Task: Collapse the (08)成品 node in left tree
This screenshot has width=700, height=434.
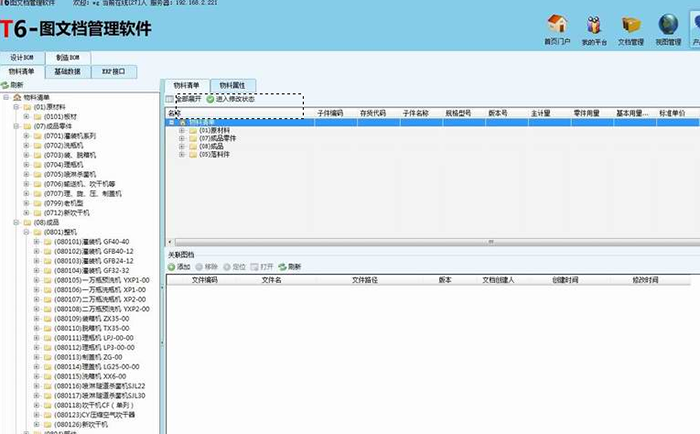Action: point(17,222)
